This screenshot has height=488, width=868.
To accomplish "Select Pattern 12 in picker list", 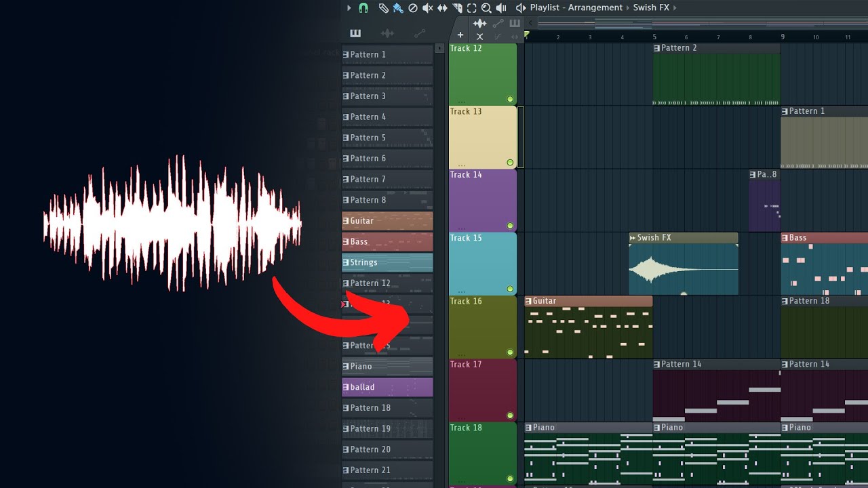I will coord(387,283).
